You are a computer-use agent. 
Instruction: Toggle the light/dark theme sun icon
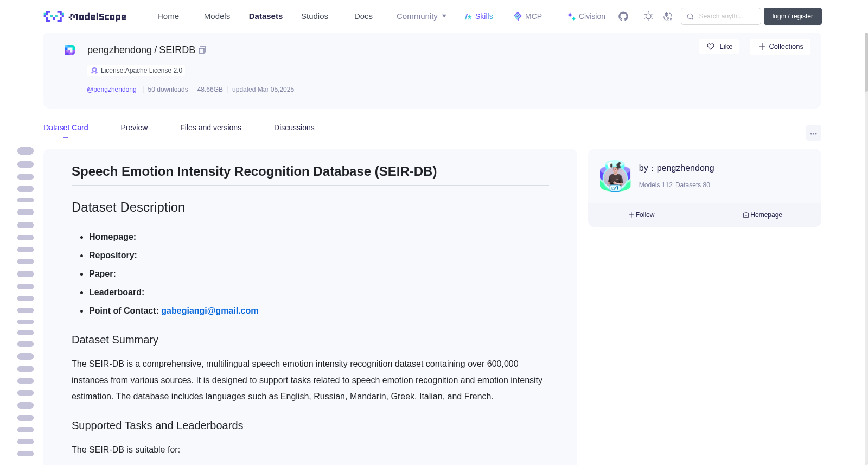coord(648,16)
